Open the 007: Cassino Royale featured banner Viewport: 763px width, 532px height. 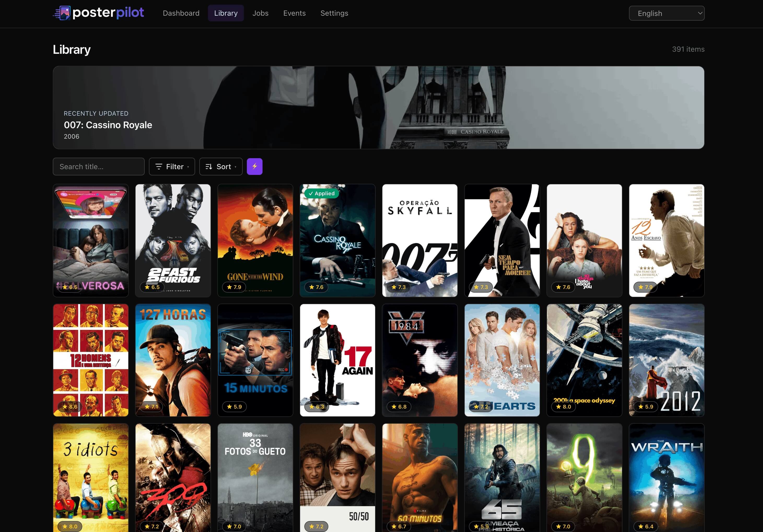(x=378, y=107)
